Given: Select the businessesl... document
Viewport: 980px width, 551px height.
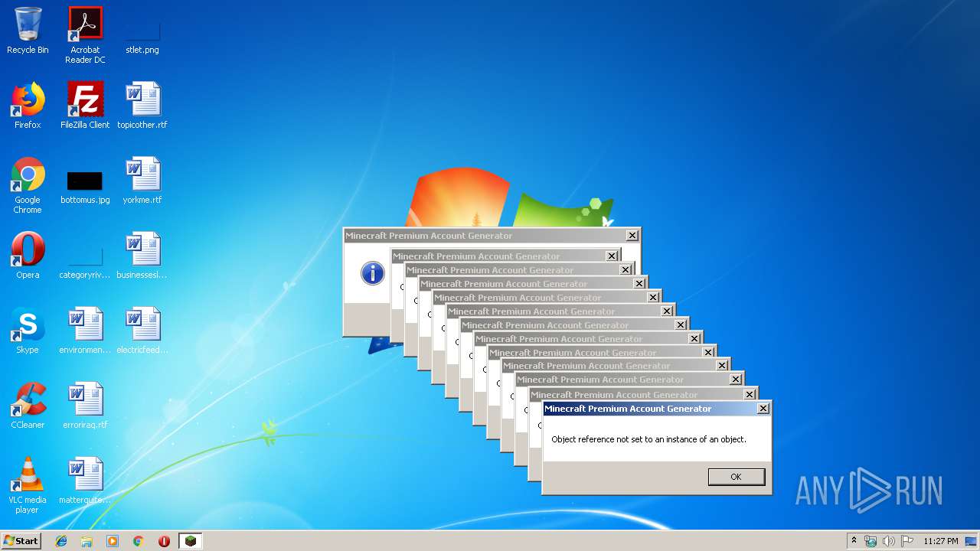Looking at the screenshot, I should pyautogui.click(x=142, y=256).
